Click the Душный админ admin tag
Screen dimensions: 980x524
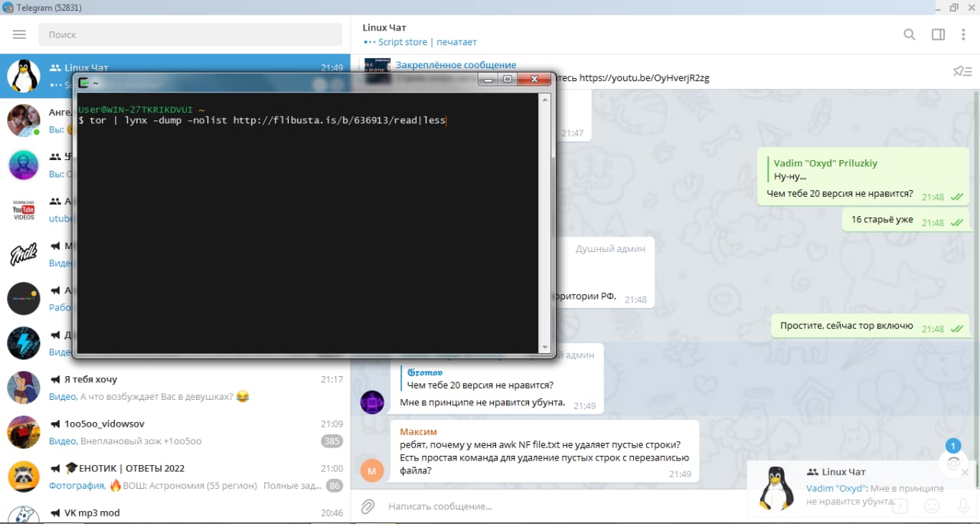tap(610, 248)
